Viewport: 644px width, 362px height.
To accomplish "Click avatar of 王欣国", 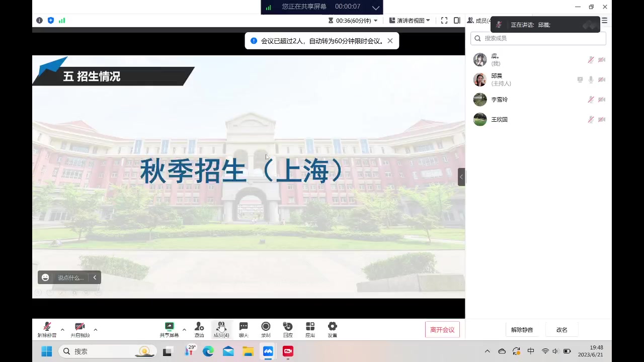I will pyautogui.click(x=480, y=119).
